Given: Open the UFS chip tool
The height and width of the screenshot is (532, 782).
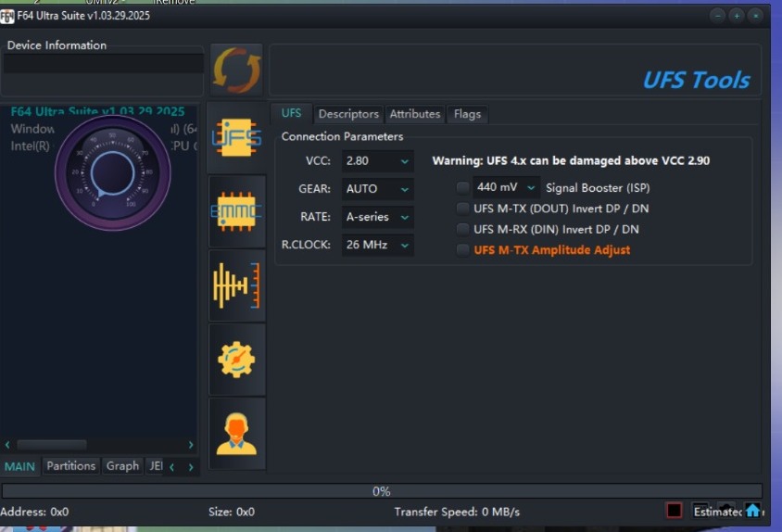Looking at the screenshot, I should (x=236, y=137).
